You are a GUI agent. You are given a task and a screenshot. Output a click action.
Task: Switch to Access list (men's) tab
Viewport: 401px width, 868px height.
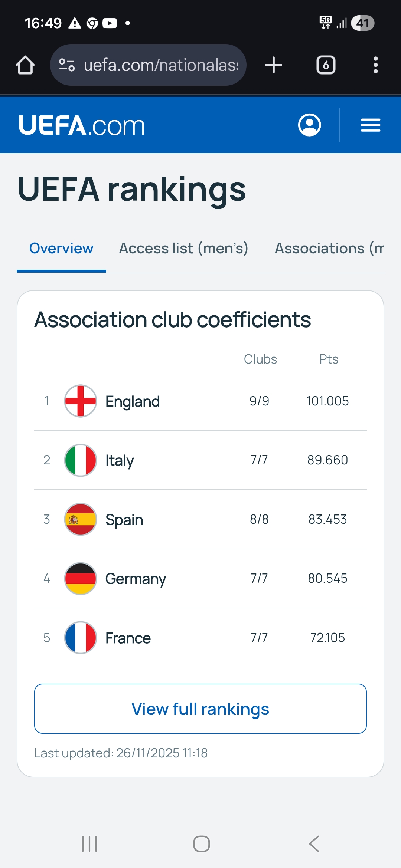[183, 248]
